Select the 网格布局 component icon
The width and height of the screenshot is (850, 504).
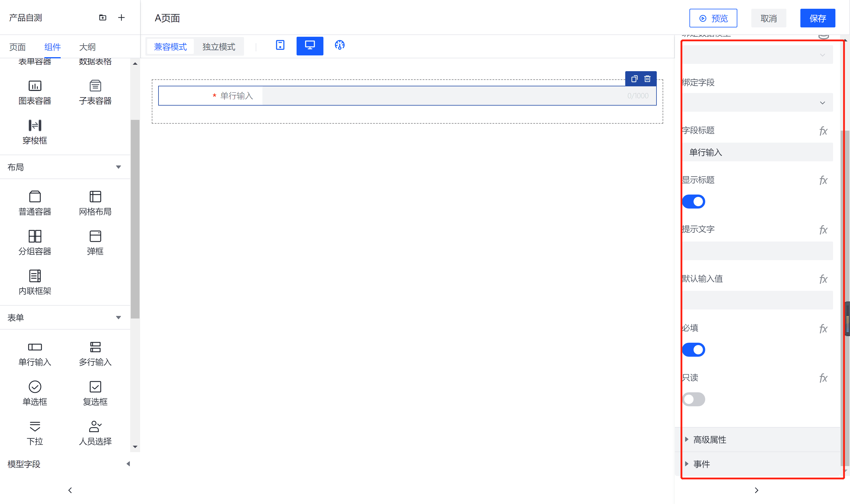95,197
